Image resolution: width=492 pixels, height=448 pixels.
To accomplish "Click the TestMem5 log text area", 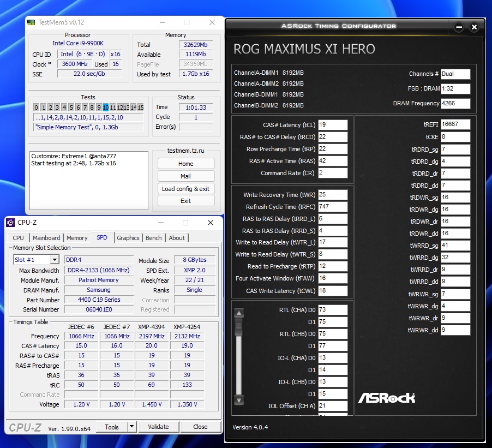I will pos(89,181).
